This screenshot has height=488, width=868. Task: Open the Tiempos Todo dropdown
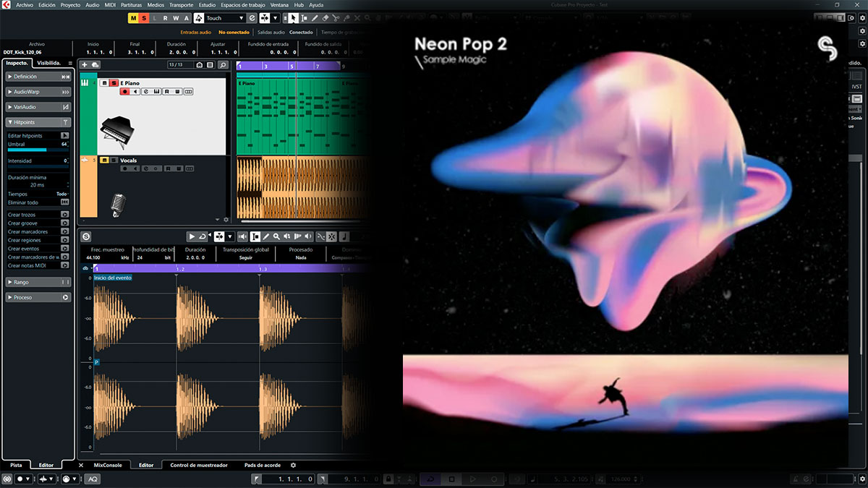pos(61,194)
